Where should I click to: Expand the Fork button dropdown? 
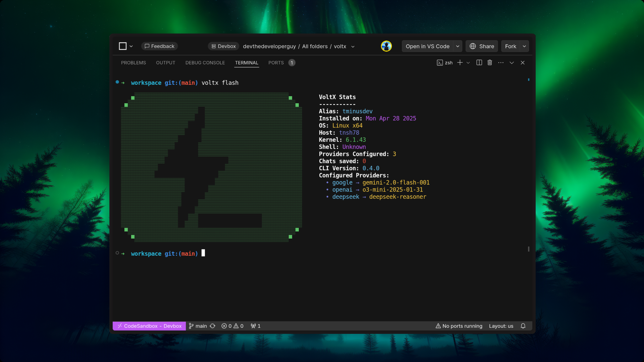pos(524,46)
